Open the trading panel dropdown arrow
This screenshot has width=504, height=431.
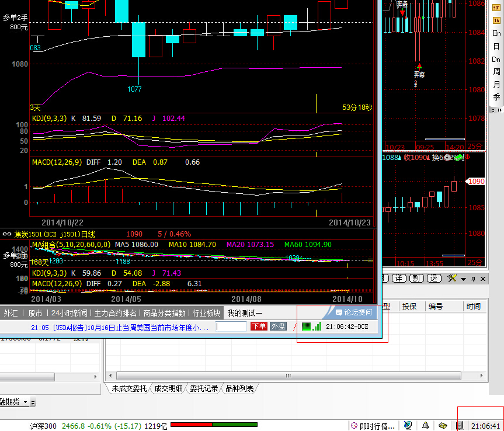tap(463, 279)
